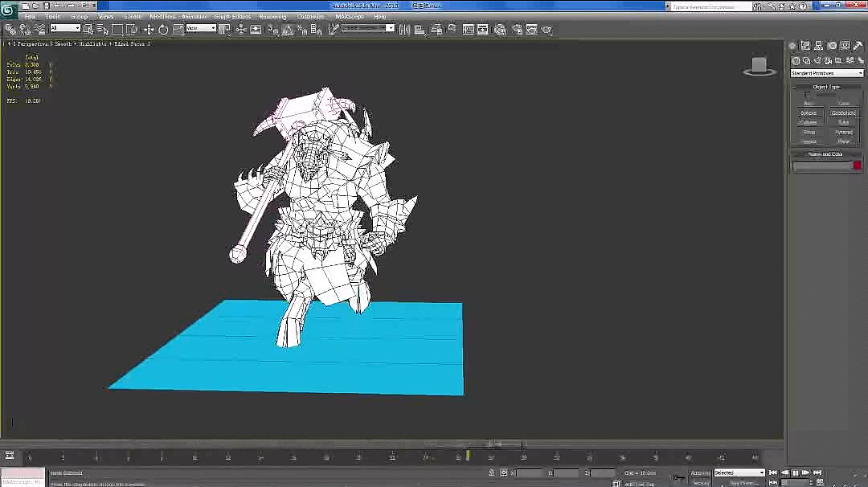This screenshot has width=868, height=487.
Task: Open Schematic View from toolbar
Action: [x=483, y=29]
